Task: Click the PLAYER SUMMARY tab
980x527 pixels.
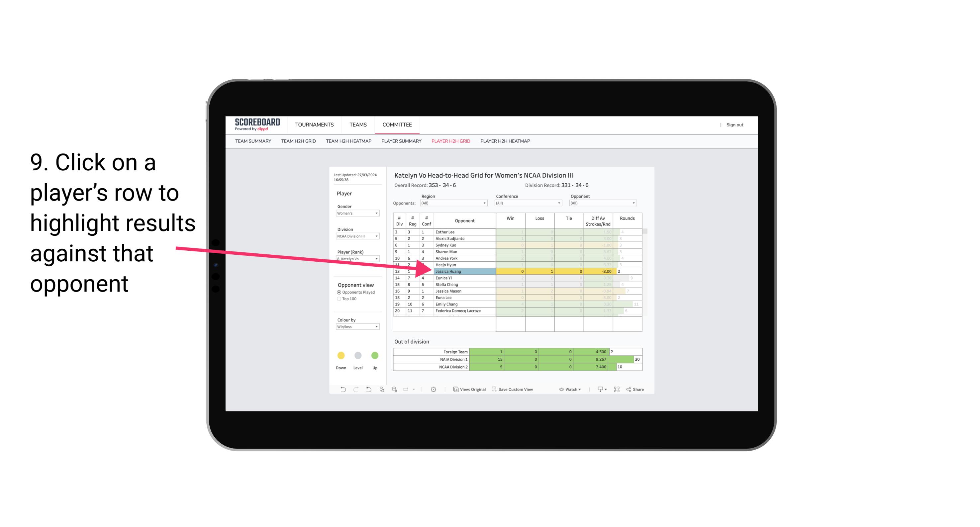Action: pos(400,141)
